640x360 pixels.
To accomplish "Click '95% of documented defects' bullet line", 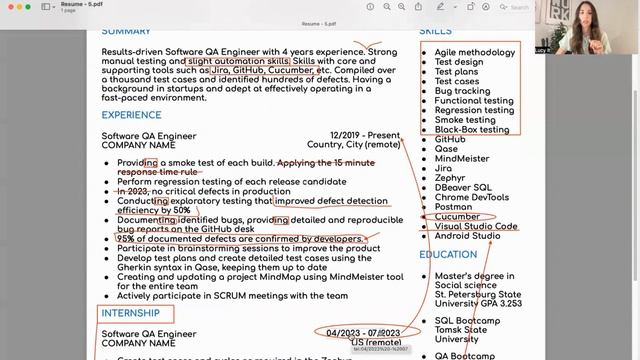I will click(240, 239).
